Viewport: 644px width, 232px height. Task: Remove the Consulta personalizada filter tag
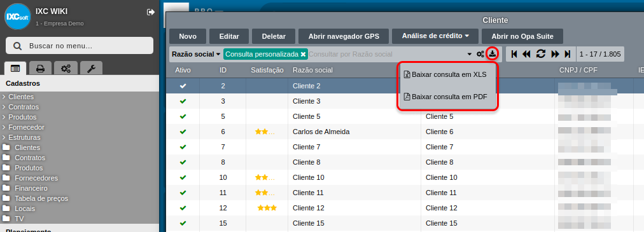pos(303,54)
